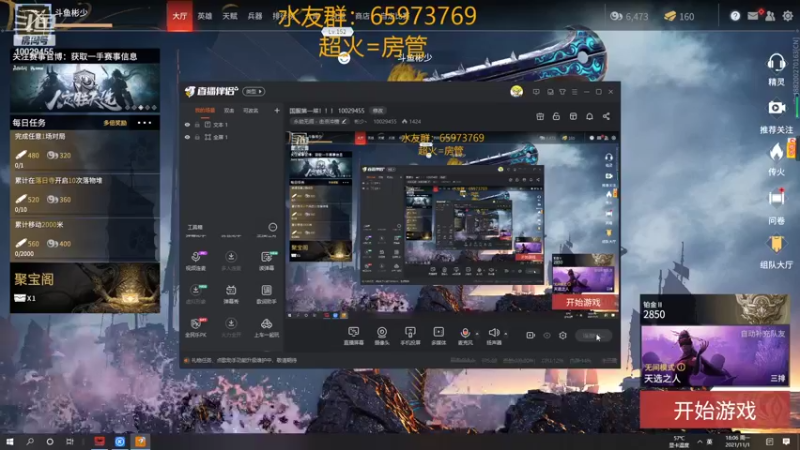Open the game settings gear at the top right

(787, 16)
